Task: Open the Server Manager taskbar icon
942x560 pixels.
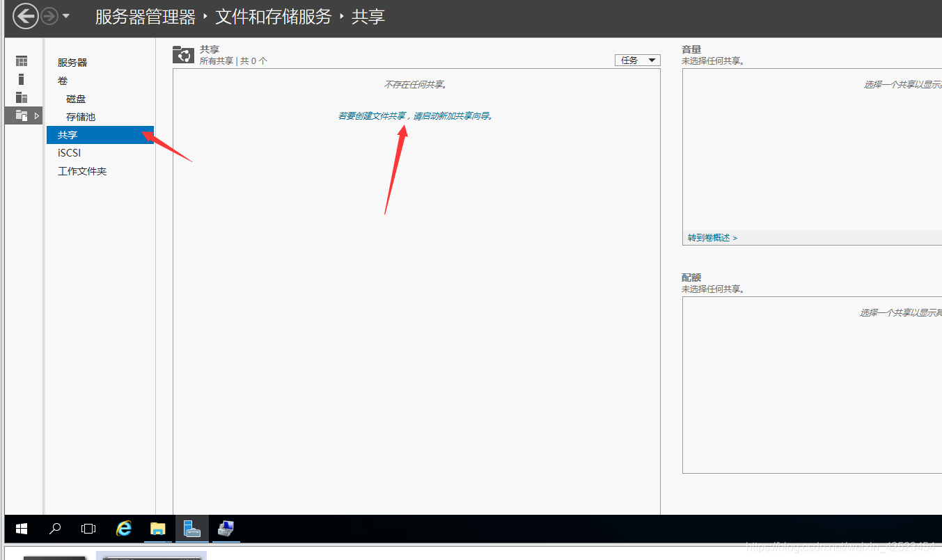Action: point(191,529)
